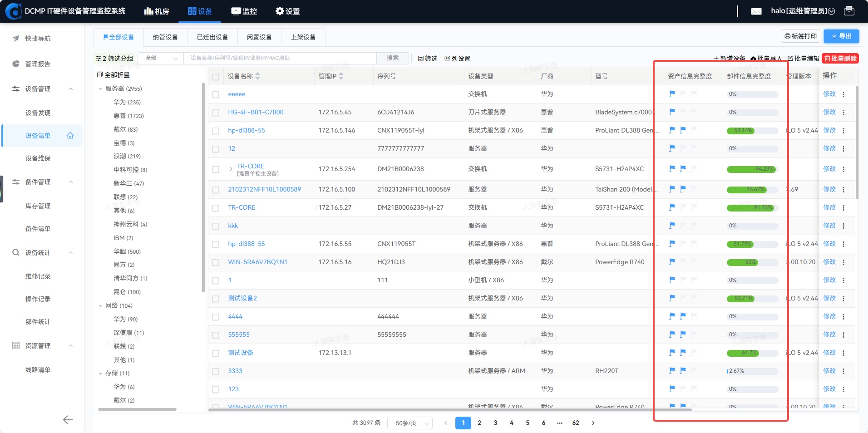Switch to the 机房 top menu

pyautogui.click(x=157, y=11)
